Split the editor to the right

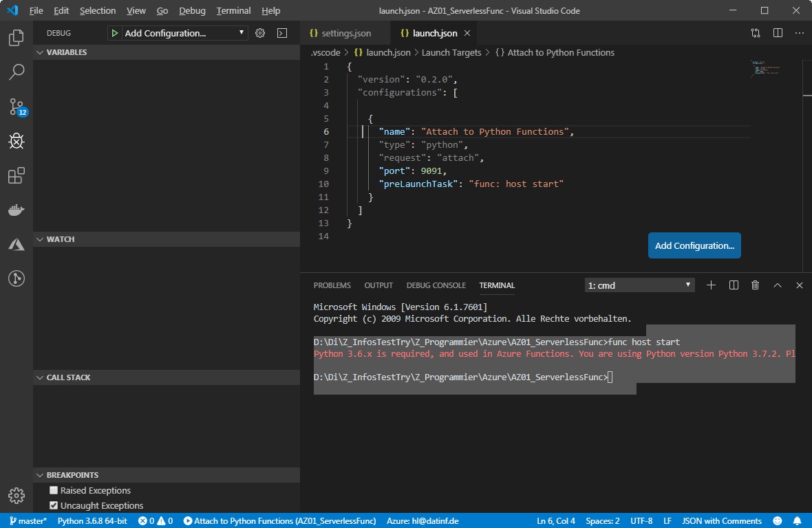[778, 33]
